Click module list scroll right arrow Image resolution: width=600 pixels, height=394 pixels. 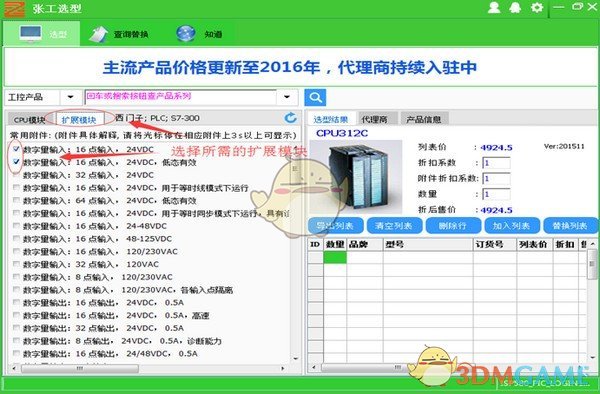[283, 368]
